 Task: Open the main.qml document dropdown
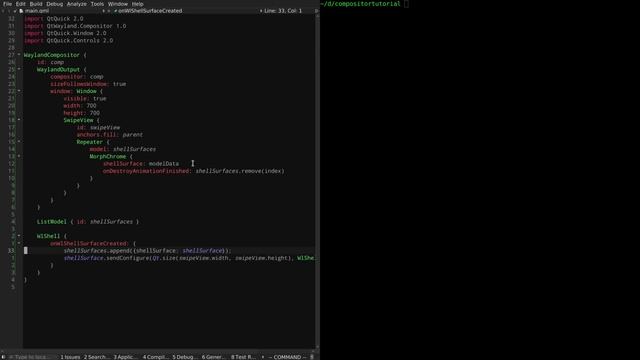pyautogui.click(x=61, y=11)
